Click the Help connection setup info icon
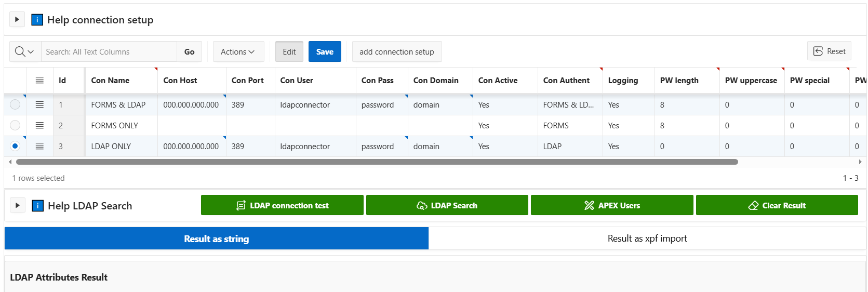This screenshot has width=868, height=292. [37, 20]
